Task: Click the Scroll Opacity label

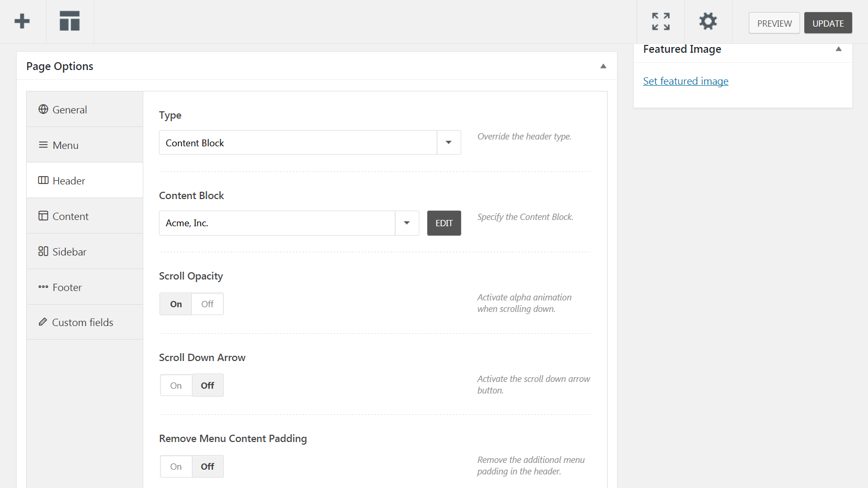Action: 191,276
